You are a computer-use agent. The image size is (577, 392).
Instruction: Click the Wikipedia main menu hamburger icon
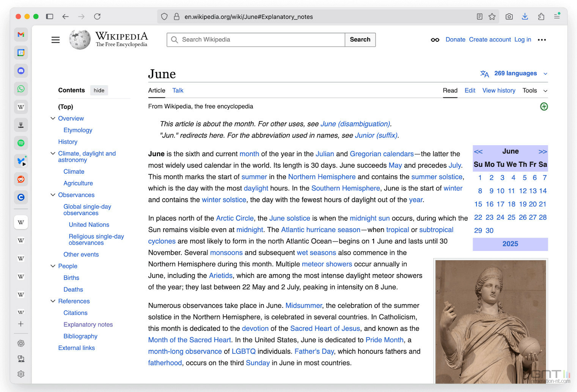tap(55, 40)
